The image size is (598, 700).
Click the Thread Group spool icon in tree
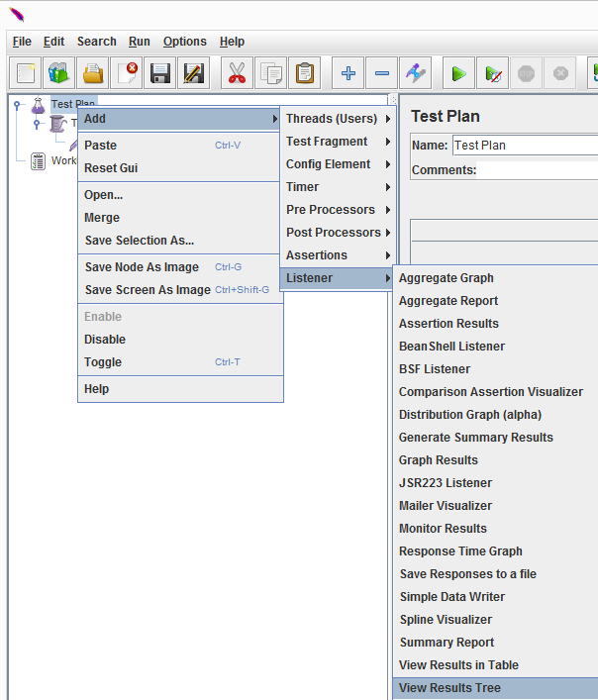[57, 124]
